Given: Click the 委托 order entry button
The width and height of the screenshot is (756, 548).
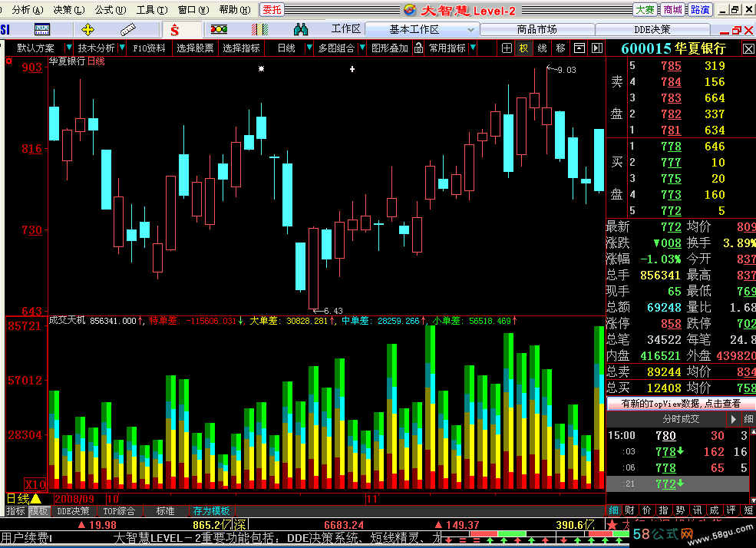Looking at the screenshot, I should pos(272,10).
